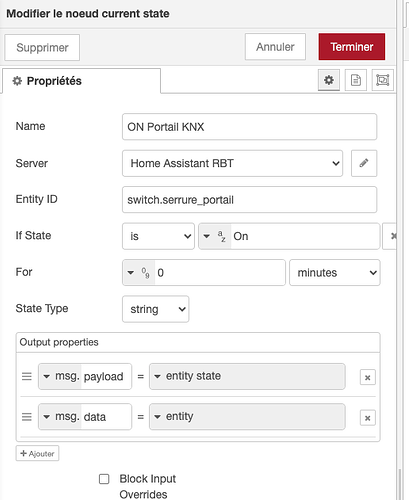Enable Block Input Overrides checkbox
The width and height of the screenshot is (409, 500).
click(x=104, y=479)
